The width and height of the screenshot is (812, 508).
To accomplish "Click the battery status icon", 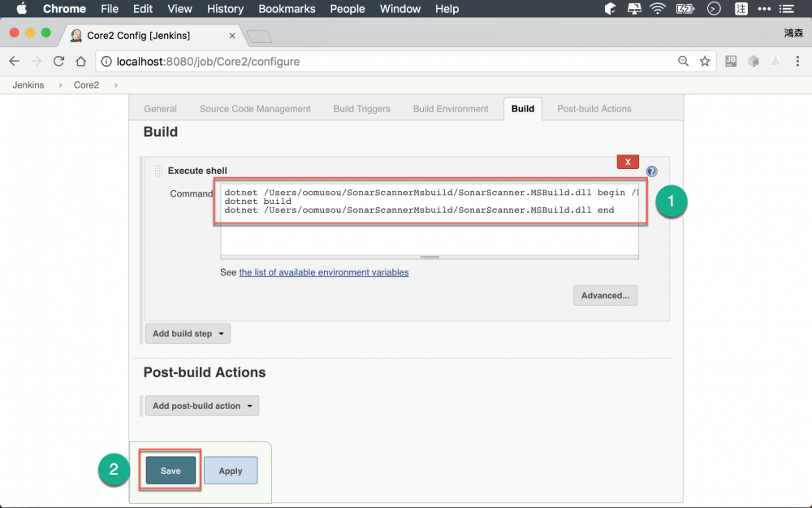I will 683,9.
